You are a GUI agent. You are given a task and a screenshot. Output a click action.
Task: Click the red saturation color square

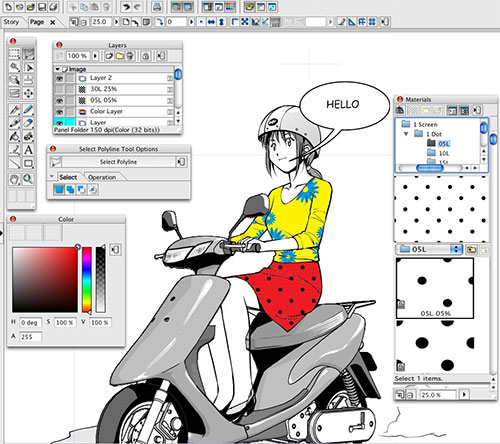tap(45, 280)
